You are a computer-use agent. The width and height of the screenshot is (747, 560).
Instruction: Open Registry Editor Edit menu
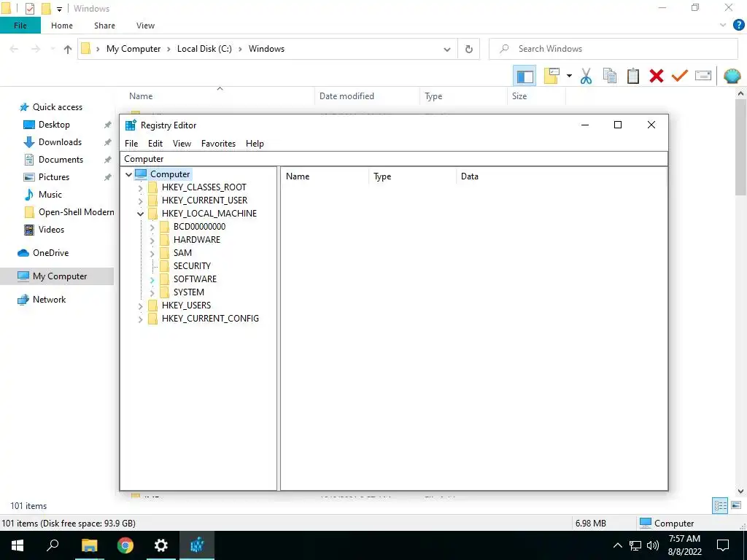click(x=155, y=144)
